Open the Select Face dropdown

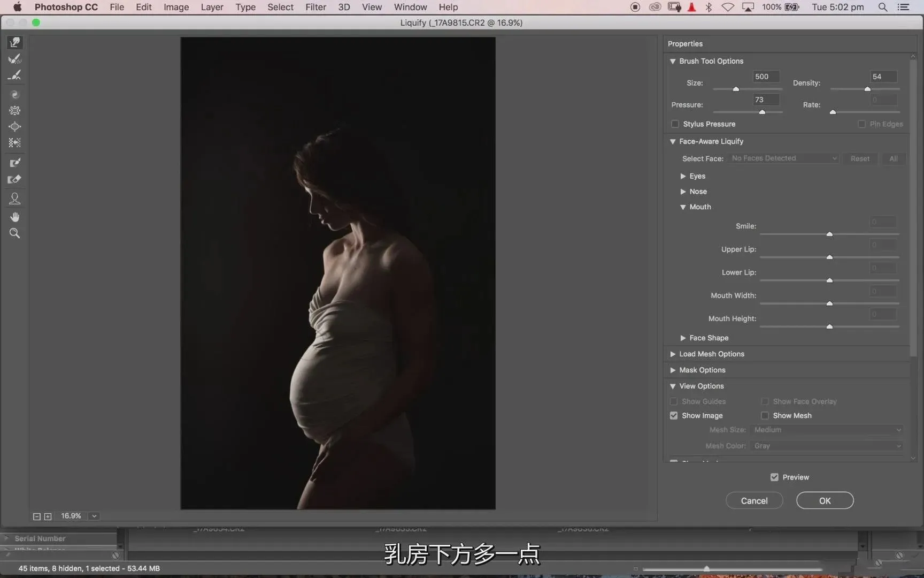(x=783, y=158)
